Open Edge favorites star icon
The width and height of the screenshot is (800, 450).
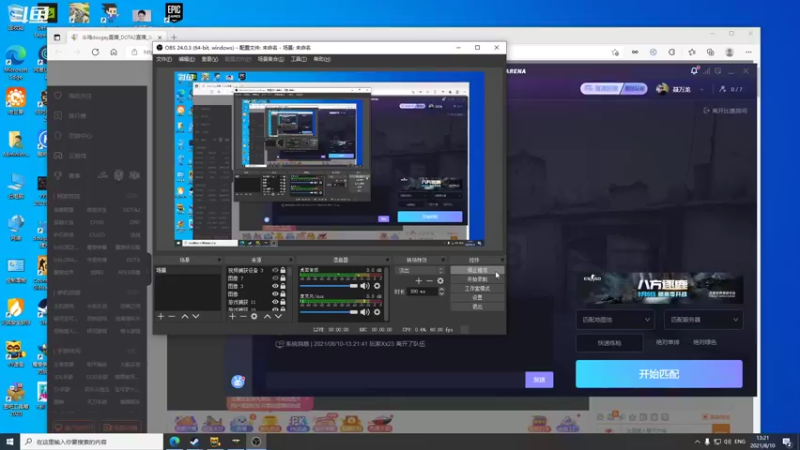pos(692,52)
